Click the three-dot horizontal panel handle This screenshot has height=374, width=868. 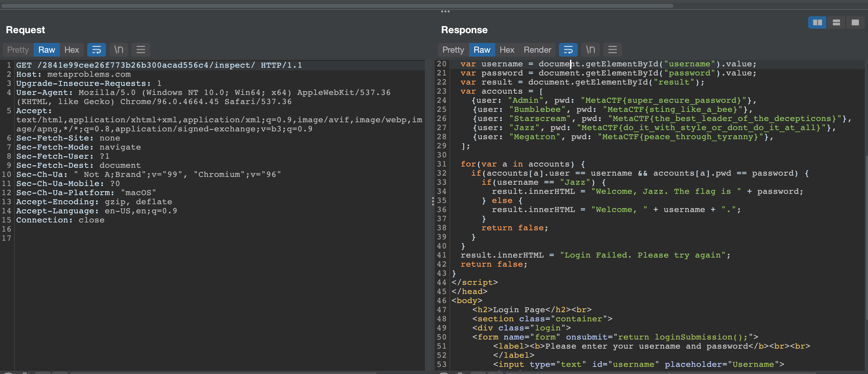click(445, 11)
